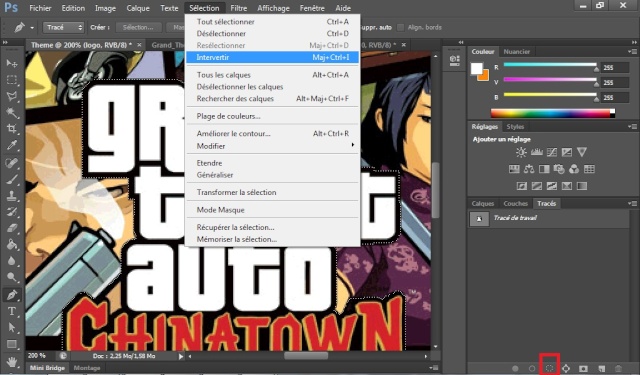640x375 pixels.
Task: Add an Invert adjustment
Action: click(522, 186)
